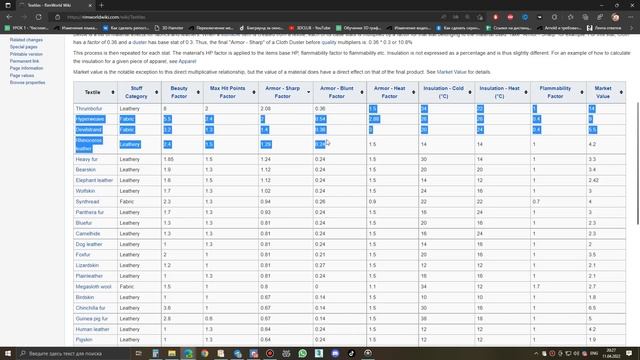Open a new browser tab
Viewport: 640px width, 360px height.
tap(101, 5)
